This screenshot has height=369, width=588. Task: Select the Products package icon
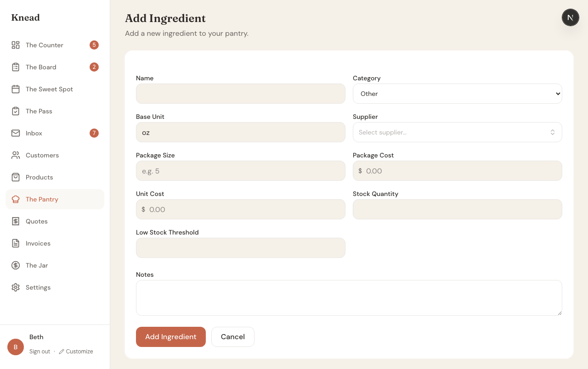[x=15, y=177]
